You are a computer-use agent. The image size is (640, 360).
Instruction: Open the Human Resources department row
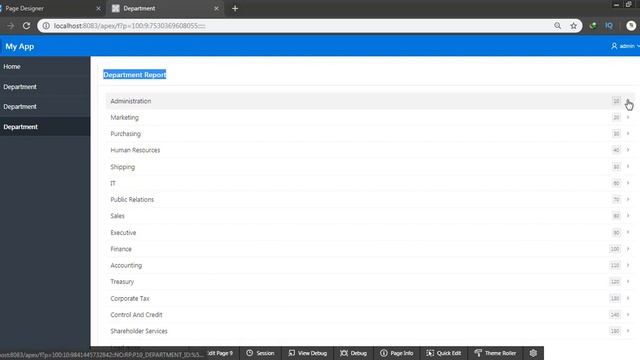pyautogui.click(x=370, y=150)
